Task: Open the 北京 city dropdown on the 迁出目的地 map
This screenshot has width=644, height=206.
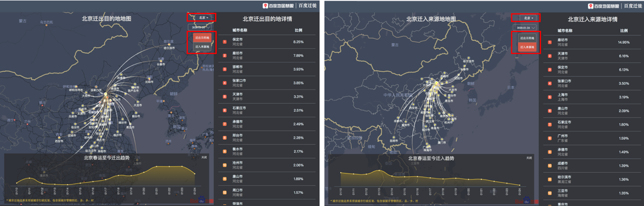Action: click(x=203, y=17)
